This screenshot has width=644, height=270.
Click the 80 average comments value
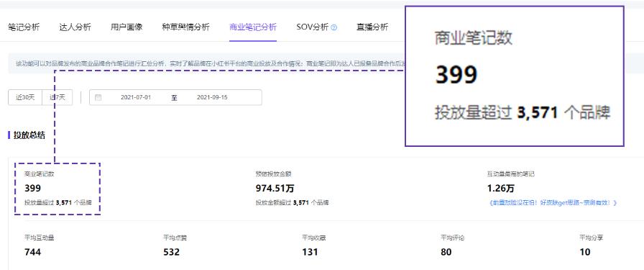point(446,252)
